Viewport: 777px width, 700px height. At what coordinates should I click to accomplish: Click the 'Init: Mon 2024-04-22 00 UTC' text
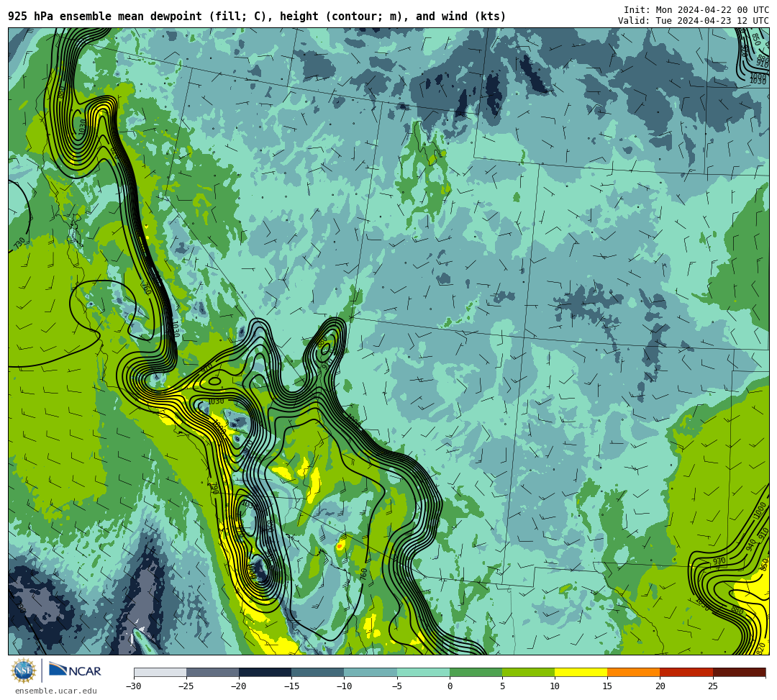coord(696,10)
